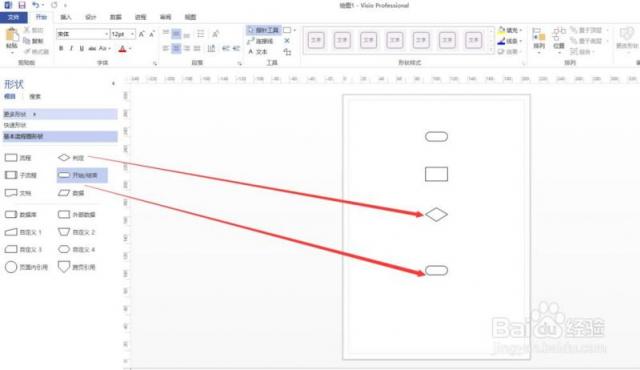Open the File tab
Image resolution: width=640 pixels, height=370 pixels.
tap(13, 17)
